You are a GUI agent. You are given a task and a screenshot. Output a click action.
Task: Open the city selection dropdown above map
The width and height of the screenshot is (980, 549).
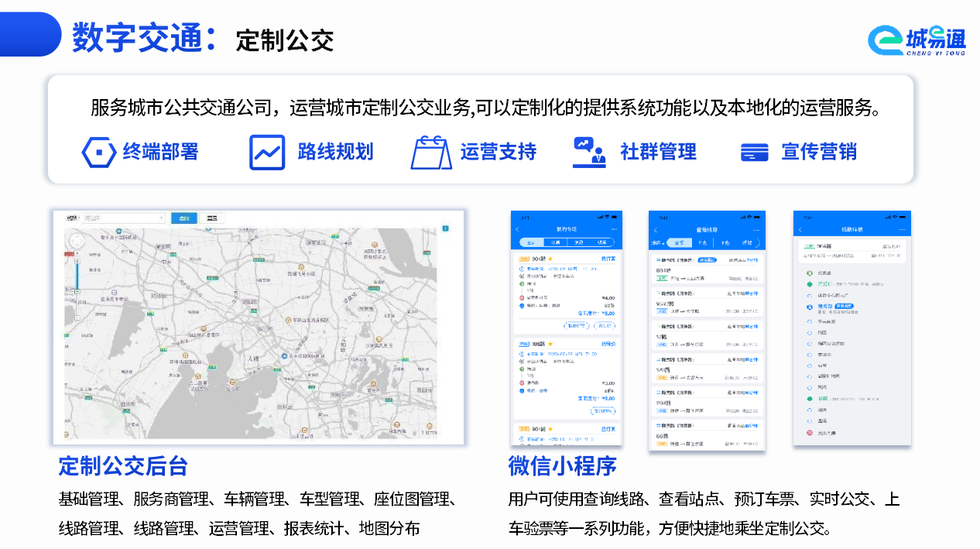tap(124, 218)
